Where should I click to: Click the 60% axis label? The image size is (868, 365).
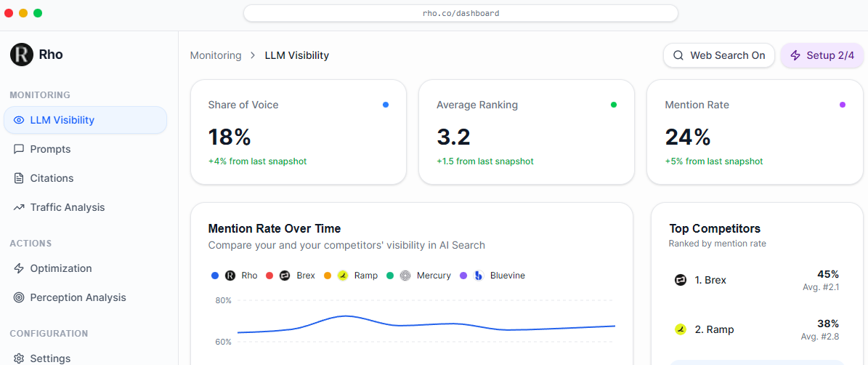[x=223, y=342]
